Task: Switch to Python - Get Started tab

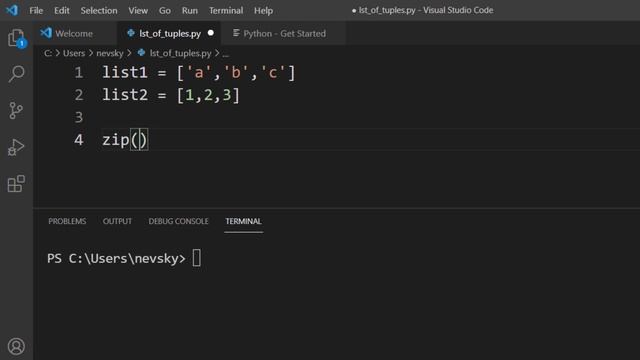Action: point(284,33)
